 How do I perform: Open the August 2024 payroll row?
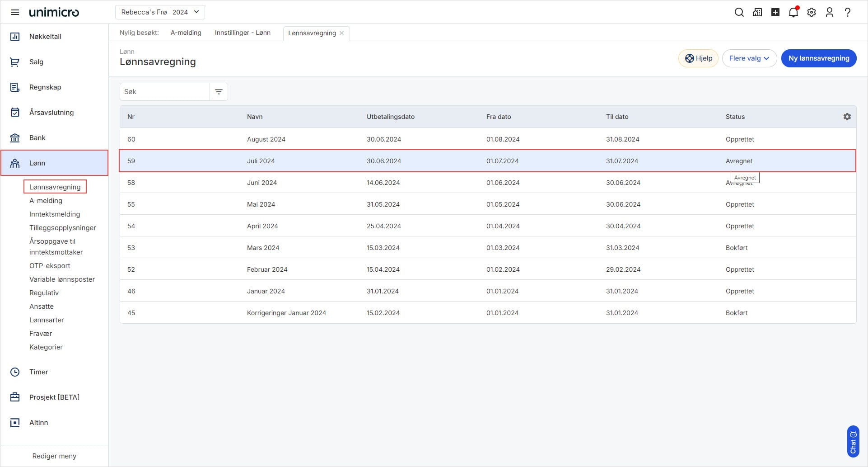266,139
